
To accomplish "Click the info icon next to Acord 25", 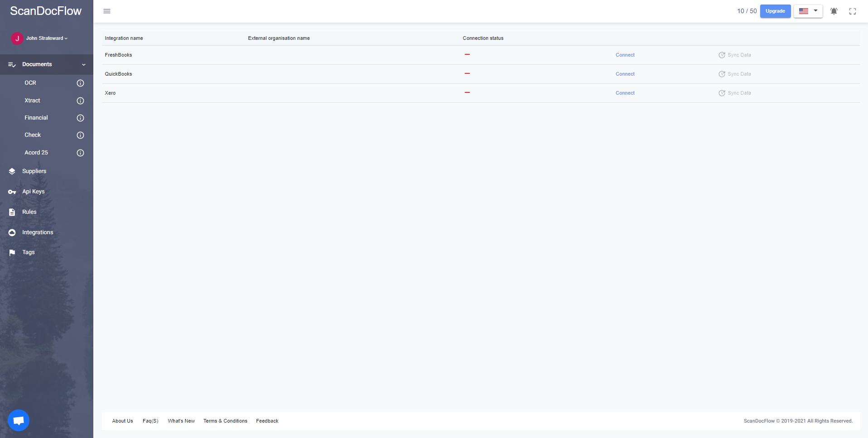I will [80, 153].
